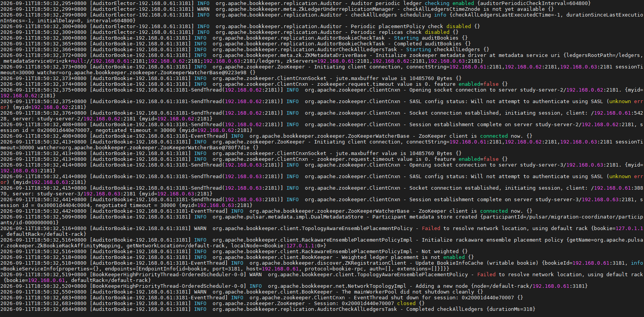The width and height of the screenshot is (644, 317).
Task: Click "EventThread shut down for session" text
Action: click(405, 298)
